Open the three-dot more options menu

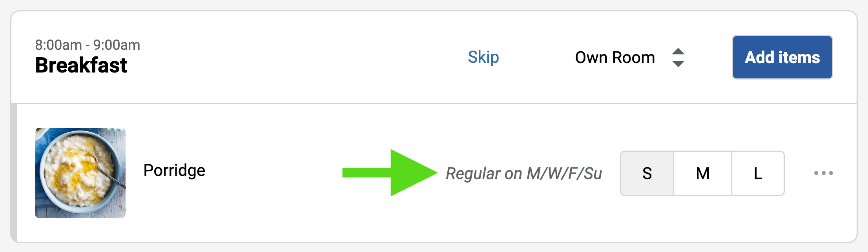823,173
